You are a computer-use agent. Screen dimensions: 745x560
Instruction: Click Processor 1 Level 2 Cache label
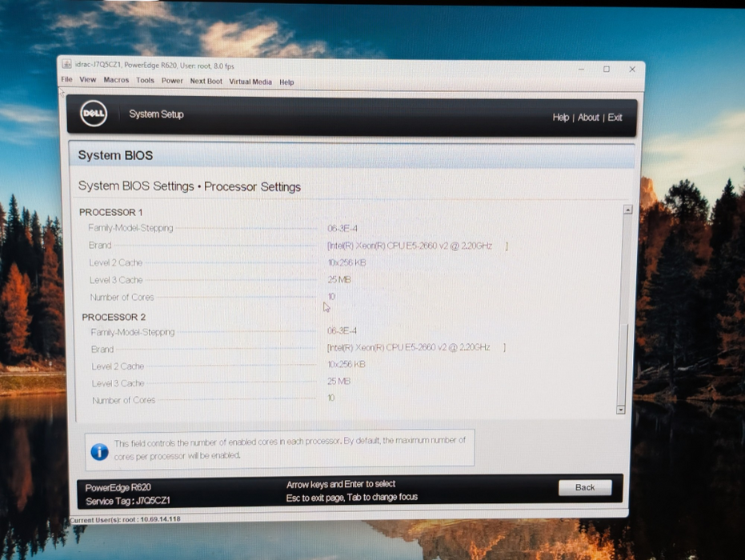(x=116, y=262)
